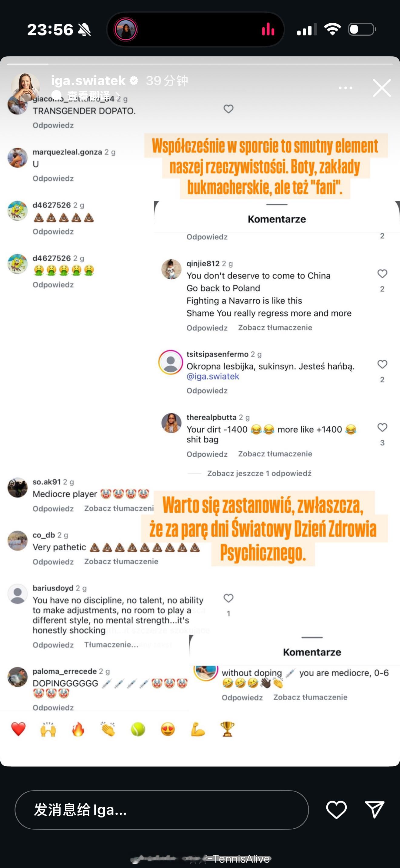The width and height of the screenshot is (400, 868).
Task: Send the tennis ball emoji reaction
Action: (x=138, y=729)
